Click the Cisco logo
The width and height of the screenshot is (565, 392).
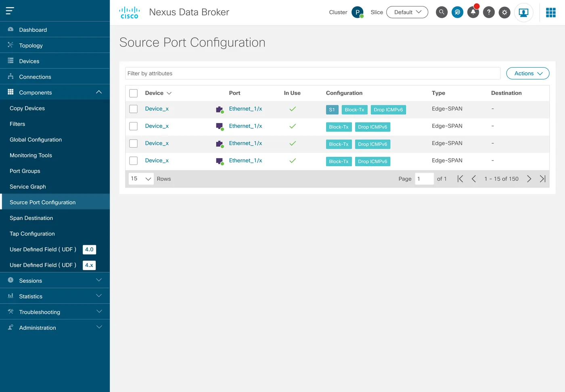130,13
